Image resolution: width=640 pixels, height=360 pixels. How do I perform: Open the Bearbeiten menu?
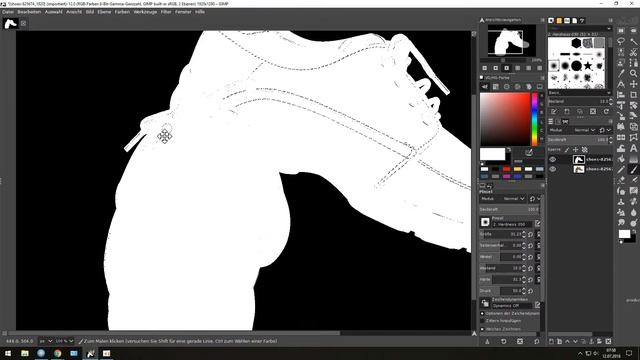click(29, 12)
